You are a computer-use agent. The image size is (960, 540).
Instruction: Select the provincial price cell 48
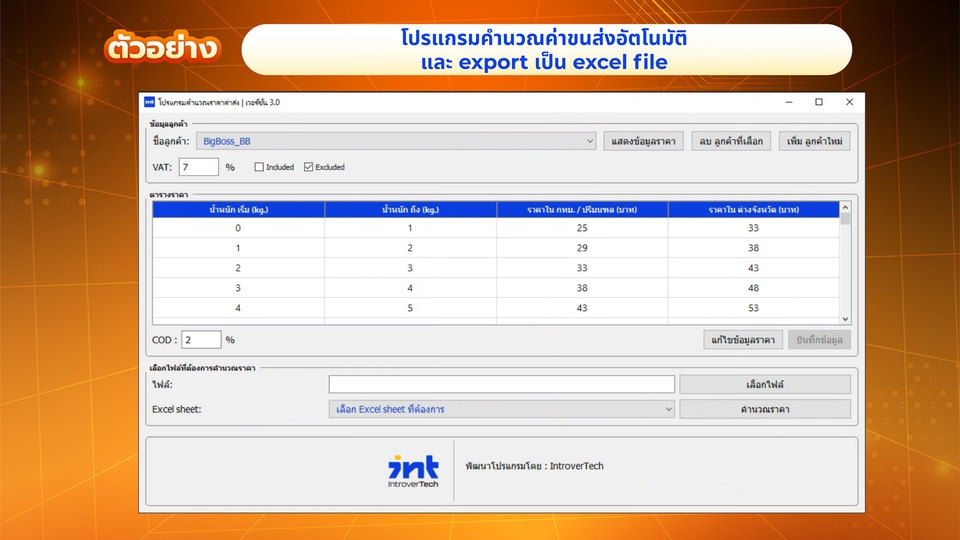pos(754,288)
